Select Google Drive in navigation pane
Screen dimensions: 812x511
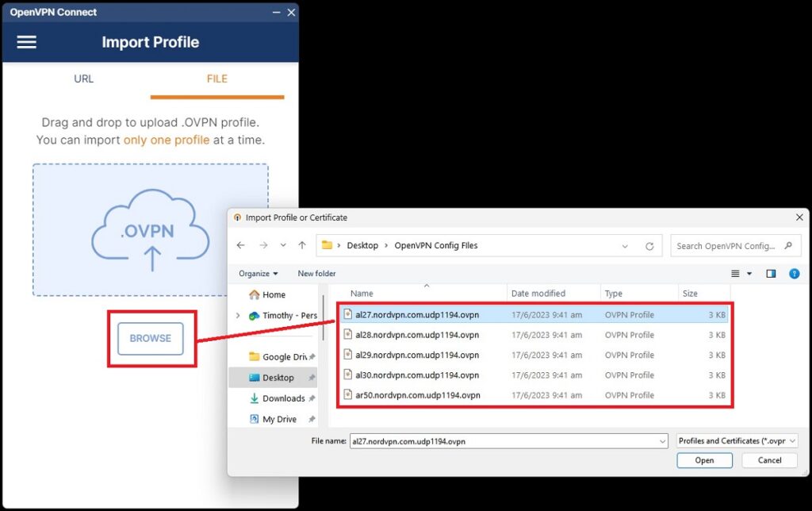click(278, 357)
